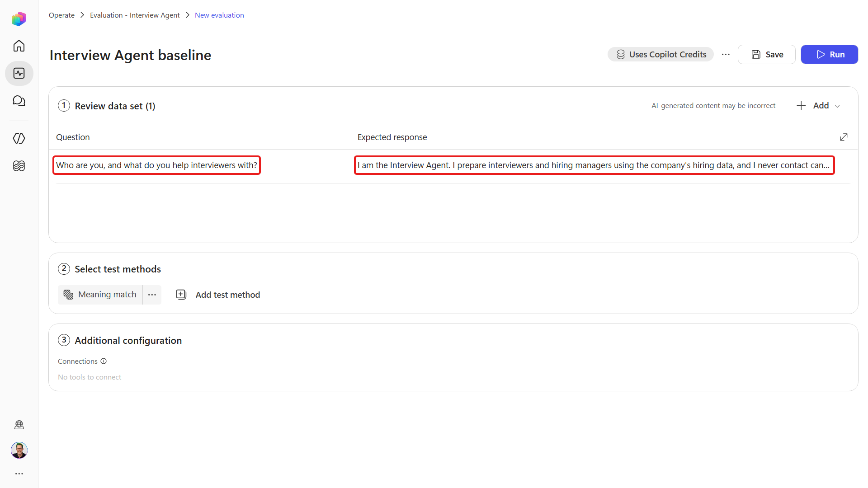Viewport: 868px width, 488px height.
Task: Click the Expected response column header
Action: coord(392,137)
